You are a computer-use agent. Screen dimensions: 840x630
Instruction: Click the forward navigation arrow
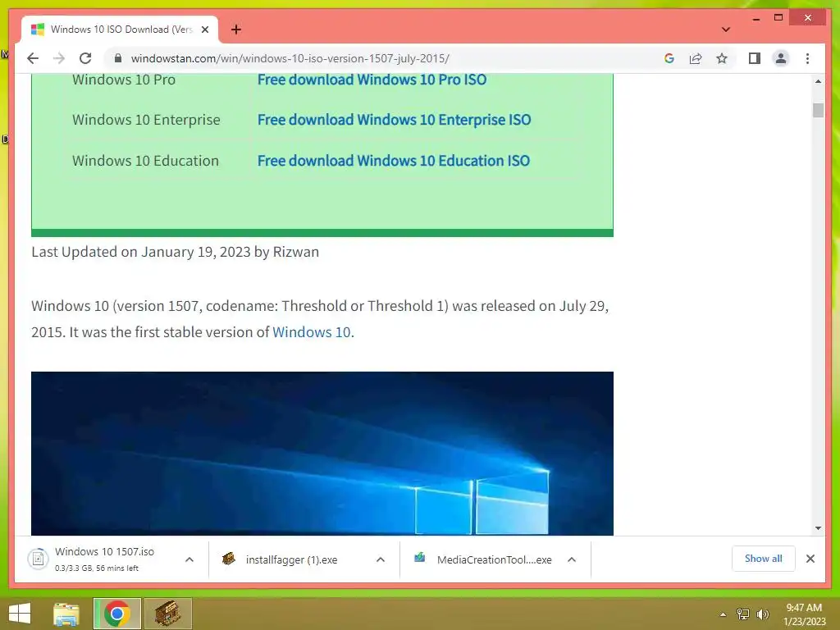[x=59, y=58]
